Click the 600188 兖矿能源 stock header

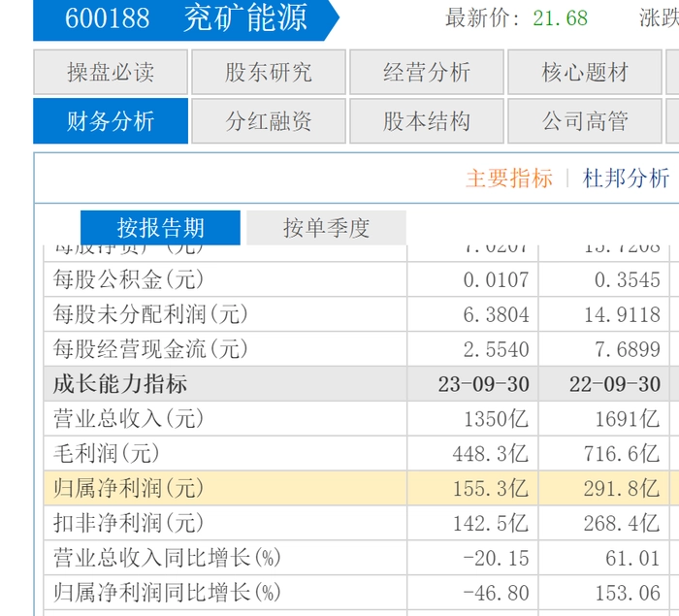tap(184, 18)
